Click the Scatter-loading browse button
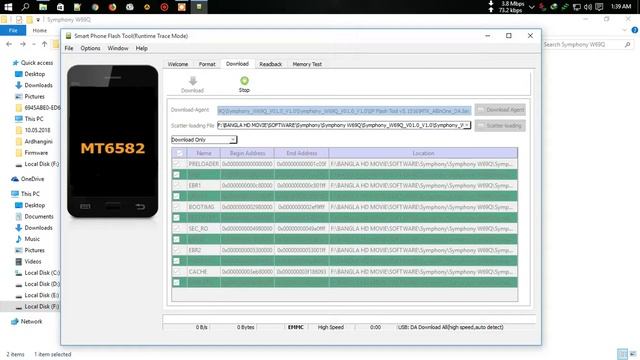Screen dimensions: 640x360 (x=500, y=126)
